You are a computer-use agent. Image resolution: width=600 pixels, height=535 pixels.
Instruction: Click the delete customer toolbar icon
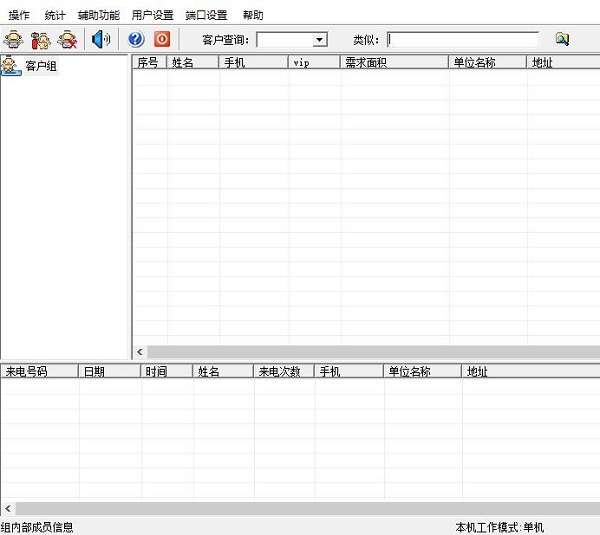tap(67, 39)
